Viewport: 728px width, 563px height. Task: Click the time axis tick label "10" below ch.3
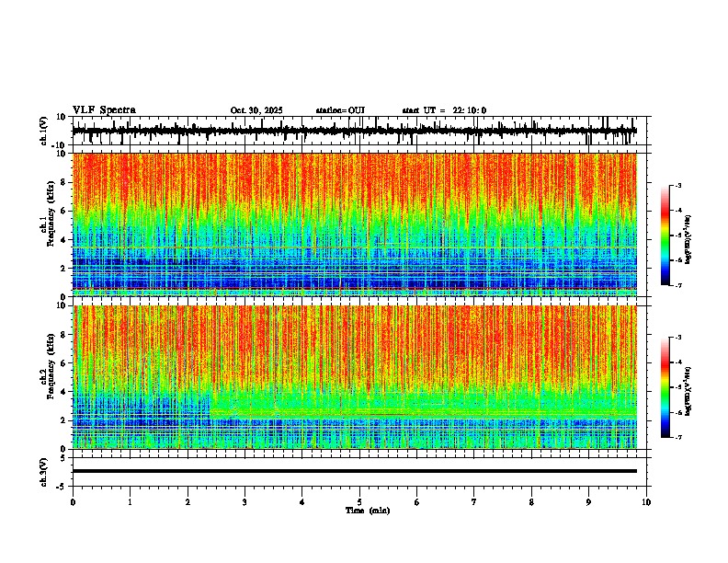[x=646, y=502]
